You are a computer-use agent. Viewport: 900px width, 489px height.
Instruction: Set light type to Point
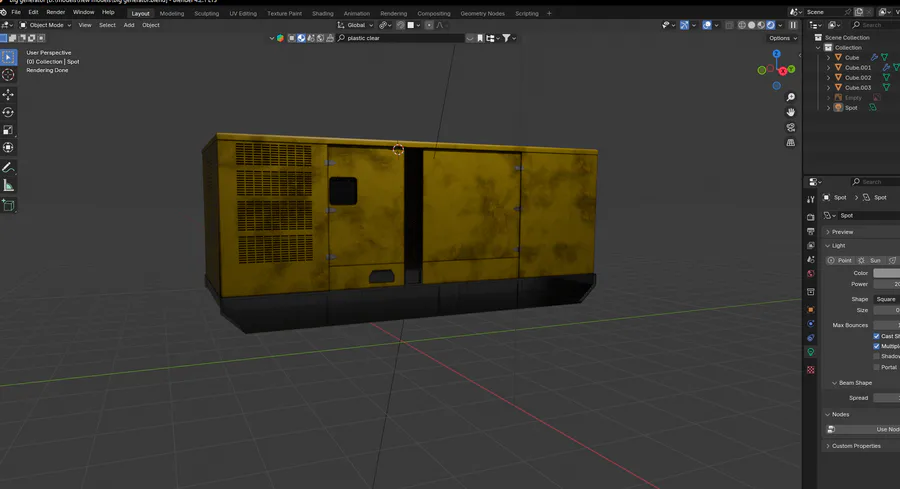(840, 261)
